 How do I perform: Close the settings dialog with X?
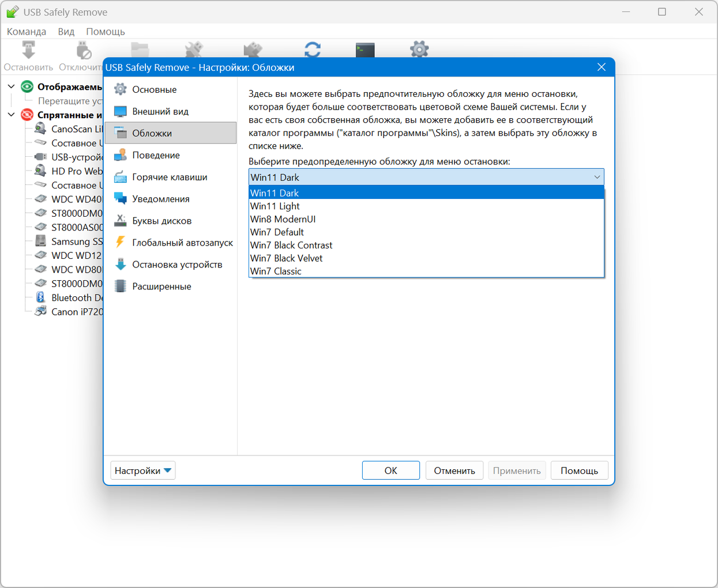(x=602, y=67)
